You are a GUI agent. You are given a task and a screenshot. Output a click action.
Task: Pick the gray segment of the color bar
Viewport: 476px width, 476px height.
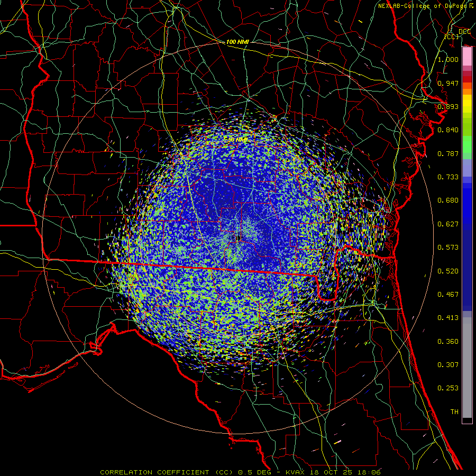pyautogui.click(x=467, y=368)
